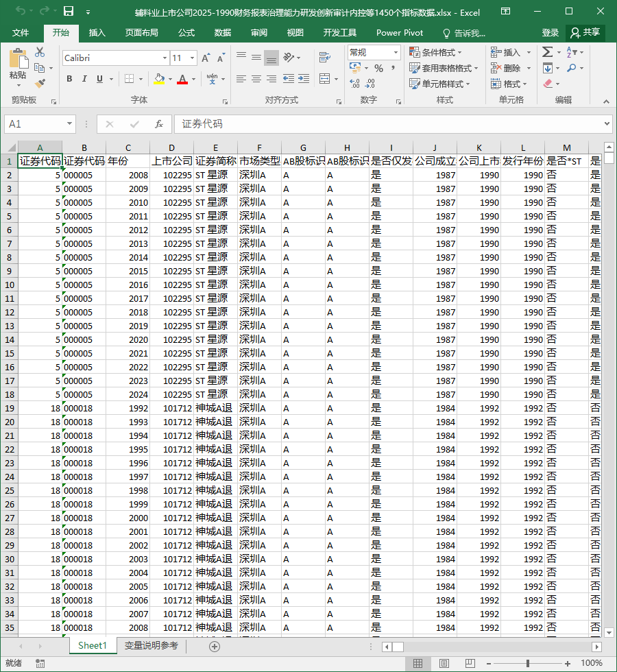This screenshot has height=672, width=617.
Task: Click the Wrap Text icon
Action: tap(325, 57)
